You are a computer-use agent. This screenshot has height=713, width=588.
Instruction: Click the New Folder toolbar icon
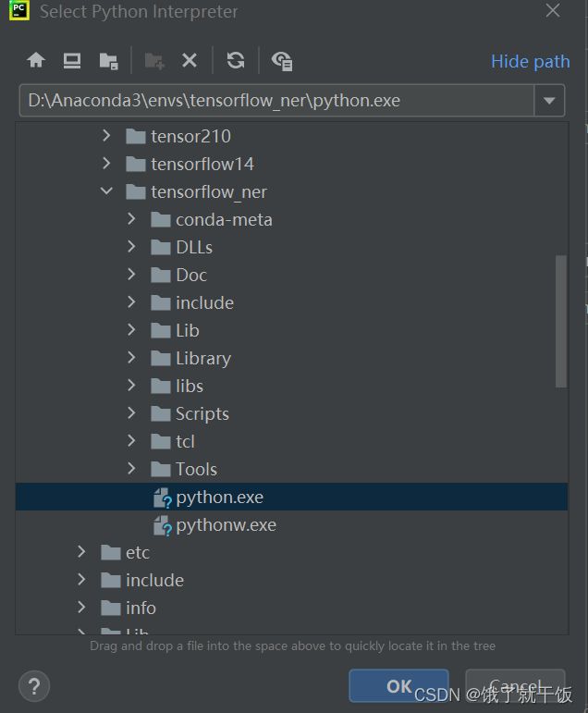tap(154, 60)
